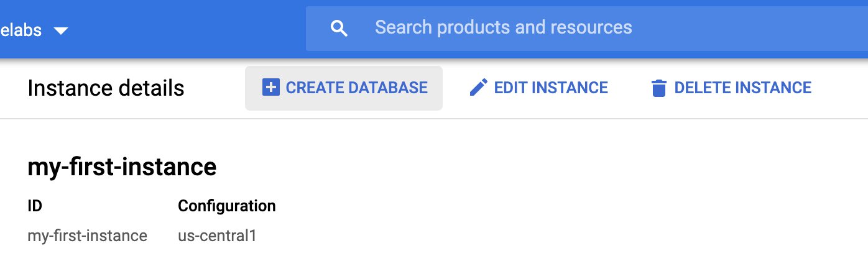Image resolution: width=868 pixels, height=266 pixels.
Task: Open the project picker by its name
Action: click(x=21, y=30)
